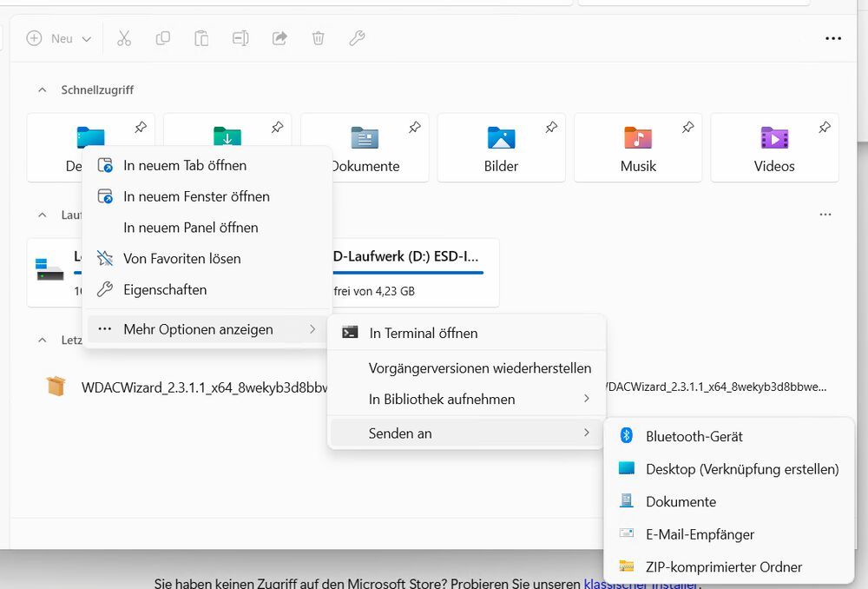
Task: Send to Desktop (Verknüpfung erstellen)
Action: [x=728, y=469]
